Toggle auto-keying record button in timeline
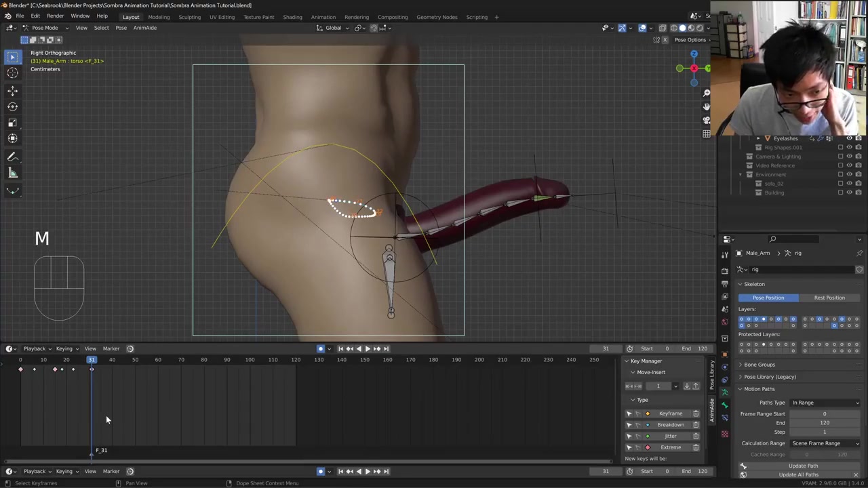The width and height of the screenshot is (868, 488). (x=321, y=349)
